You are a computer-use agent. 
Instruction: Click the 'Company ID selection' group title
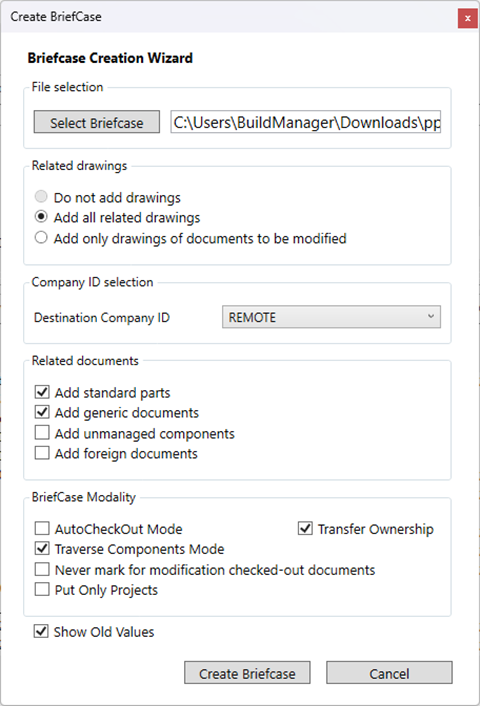point(92,282)
